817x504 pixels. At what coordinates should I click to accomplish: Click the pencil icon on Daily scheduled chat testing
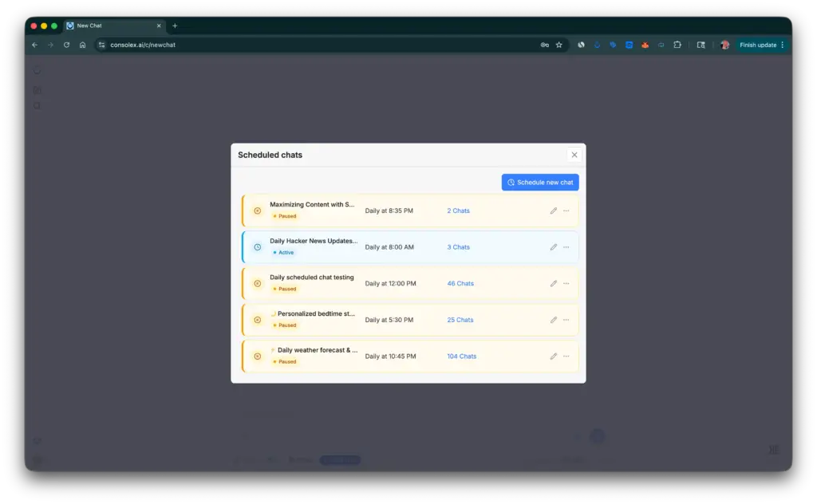[553, 283]
